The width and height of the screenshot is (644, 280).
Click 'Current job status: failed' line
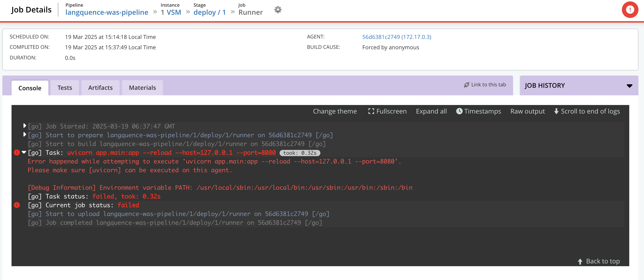click(x=83, y=205)
